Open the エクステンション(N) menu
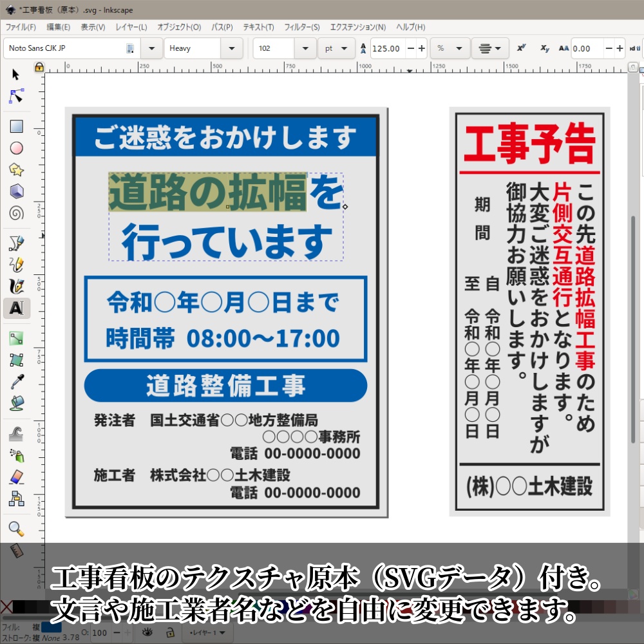 (357, 27)
